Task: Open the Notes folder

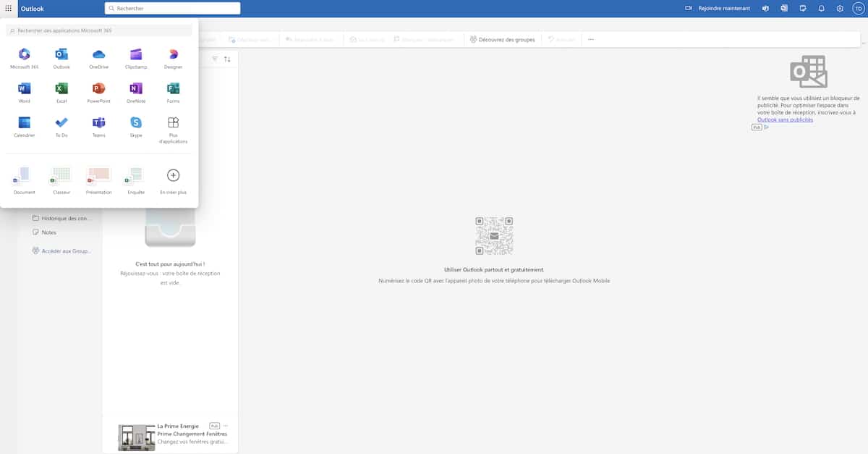Action: pos(45,232)
